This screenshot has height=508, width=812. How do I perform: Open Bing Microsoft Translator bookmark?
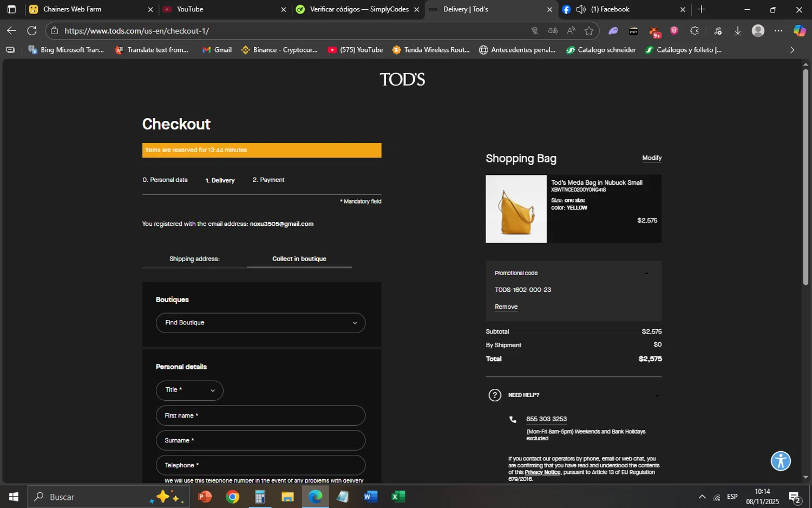click(66, 50)
